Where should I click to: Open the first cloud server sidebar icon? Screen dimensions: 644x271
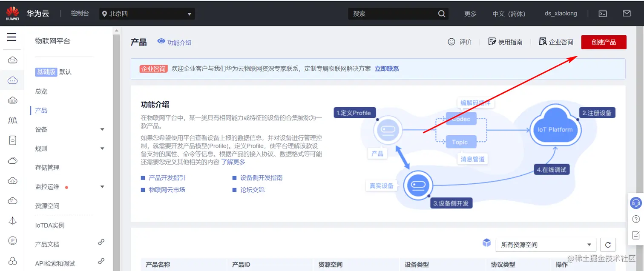(x=13, y=60)
